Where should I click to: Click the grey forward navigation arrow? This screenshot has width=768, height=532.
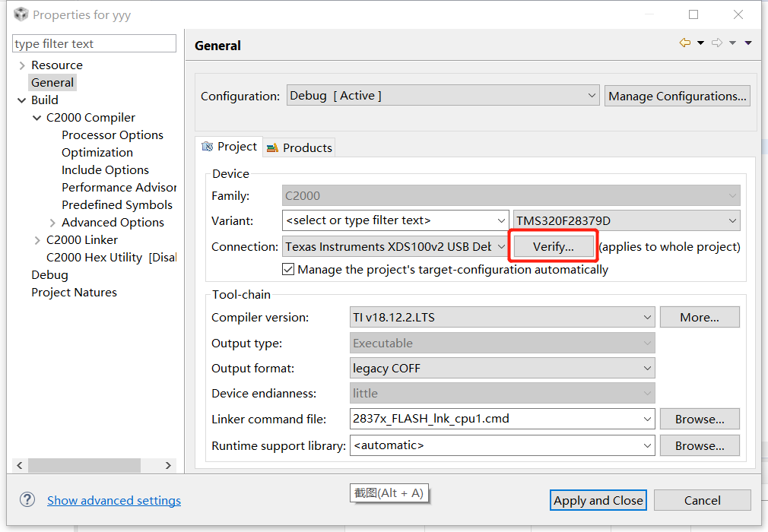[716, 43]
